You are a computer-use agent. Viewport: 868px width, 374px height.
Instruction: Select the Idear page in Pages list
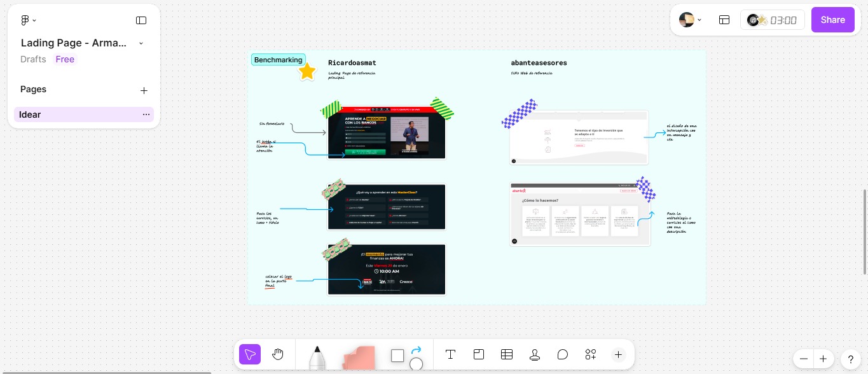(x=31, y=114)
